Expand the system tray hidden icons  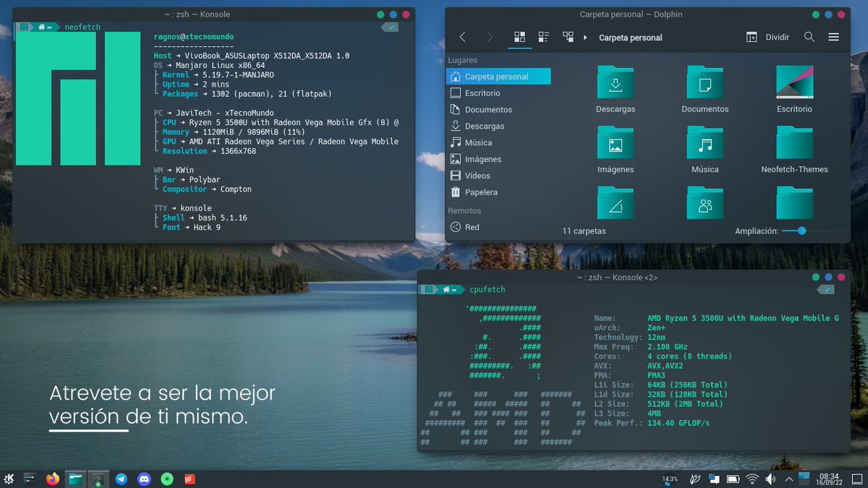pos(790,479)
